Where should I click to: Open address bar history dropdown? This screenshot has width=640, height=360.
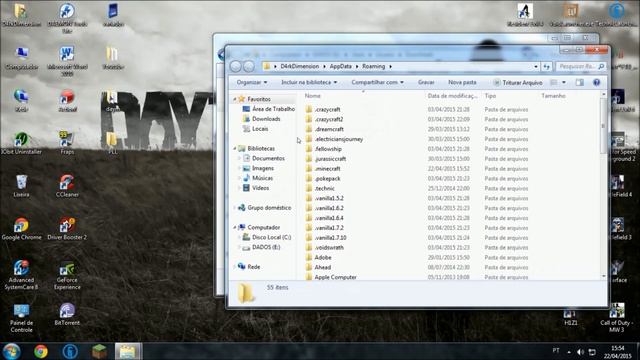[536, 66]
